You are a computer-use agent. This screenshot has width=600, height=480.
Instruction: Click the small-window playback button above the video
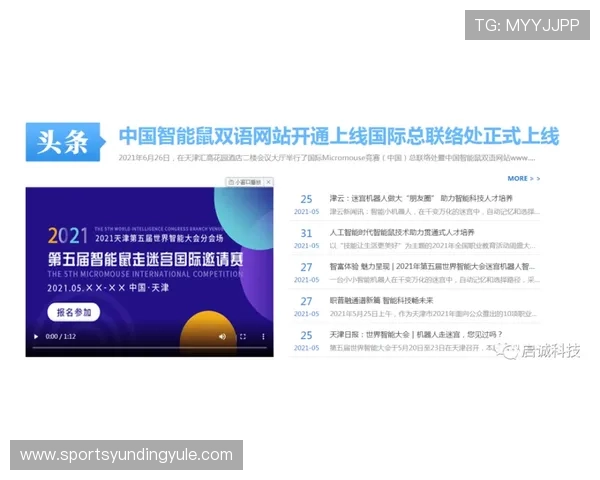(245, 182)
